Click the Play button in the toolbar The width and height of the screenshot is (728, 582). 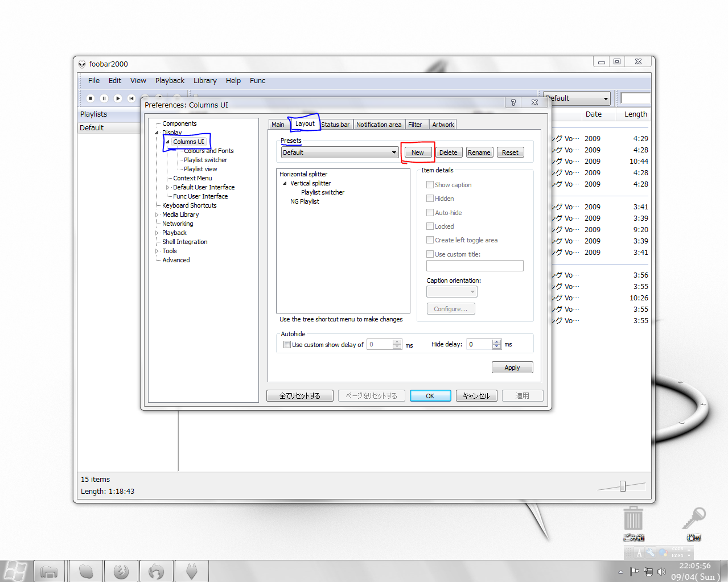coord(118,98)
